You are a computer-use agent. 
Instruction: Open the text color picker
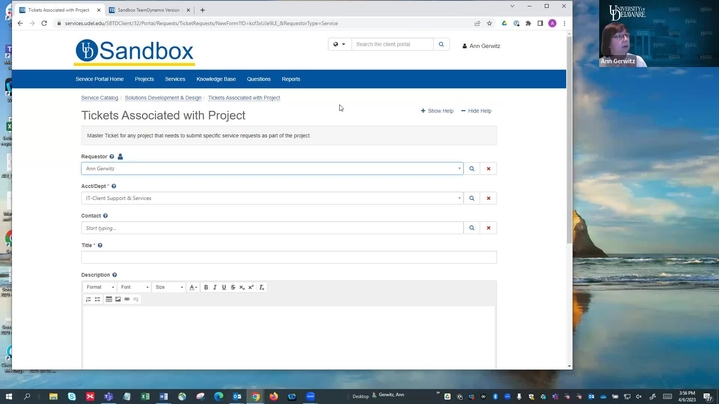pos(193,287)
